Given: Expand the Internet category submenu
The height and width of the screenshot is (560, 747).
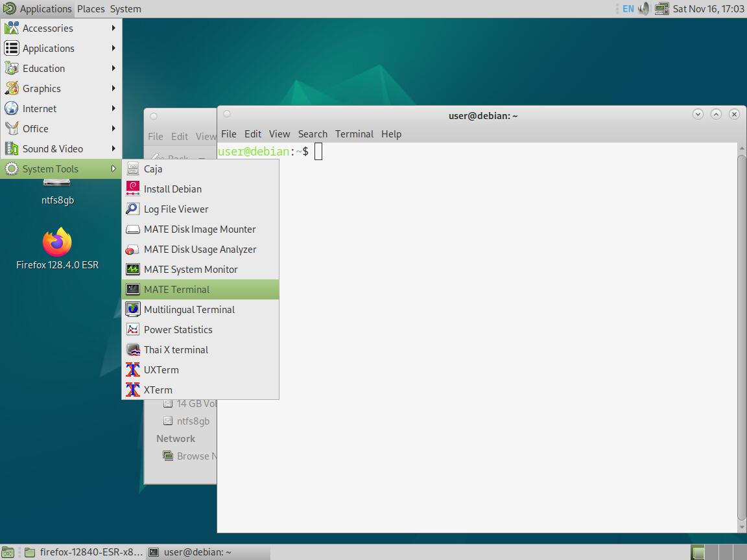Looking at the screenshot, I should (40, 108).
